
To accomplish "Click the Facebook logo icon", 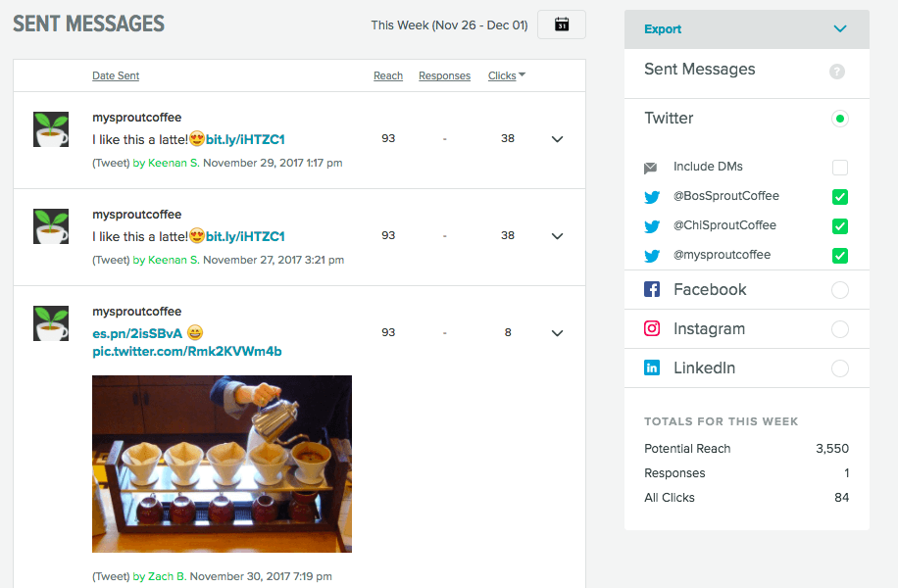I will 652,290.
